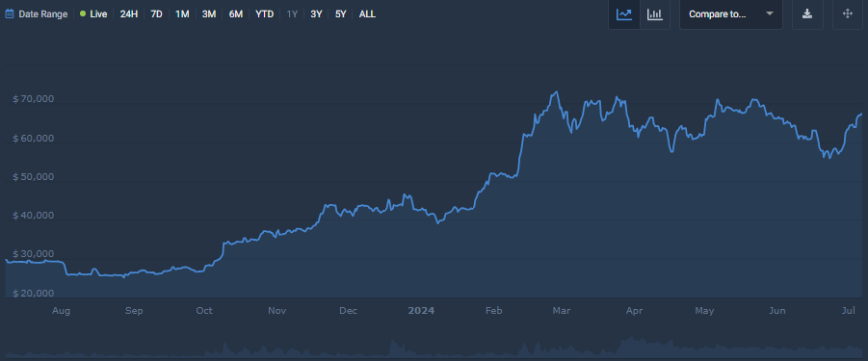Viewport: 868px width, 361px height.
Task: Click the volume bars strip below chart
Action: tap(434, 348)
